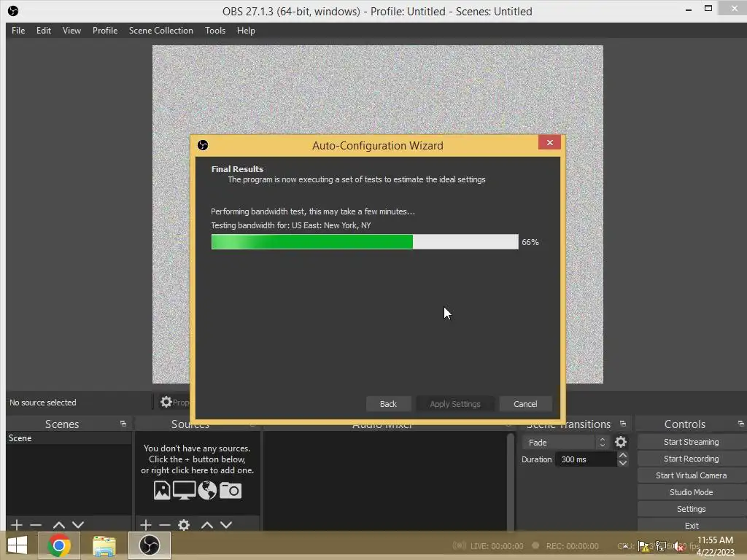747x560 pixels.
Task: Open the Fade transition dropdown
Action: pyautogui.click(x=565, y=443)
